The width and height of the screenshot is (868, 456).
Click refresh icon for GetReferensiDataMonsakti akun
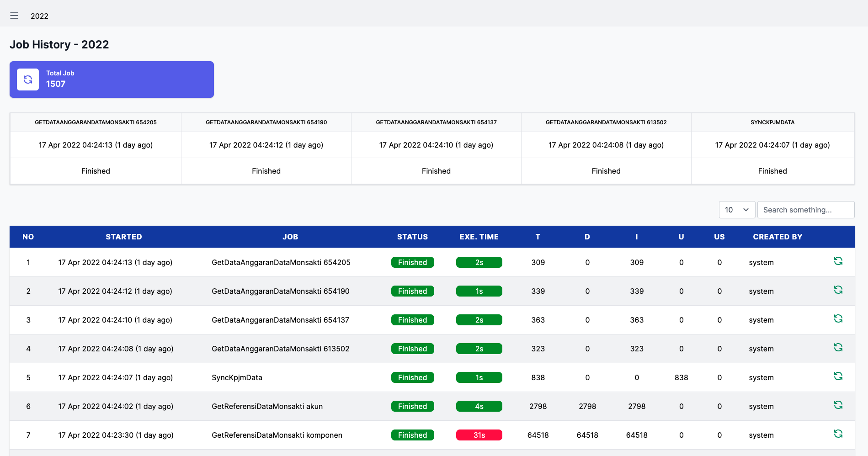tap(838, 405)
